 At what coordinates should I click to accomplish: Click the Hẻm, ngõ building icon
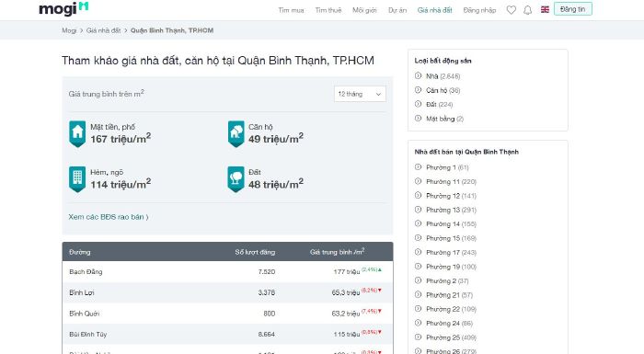click(77, 179)
